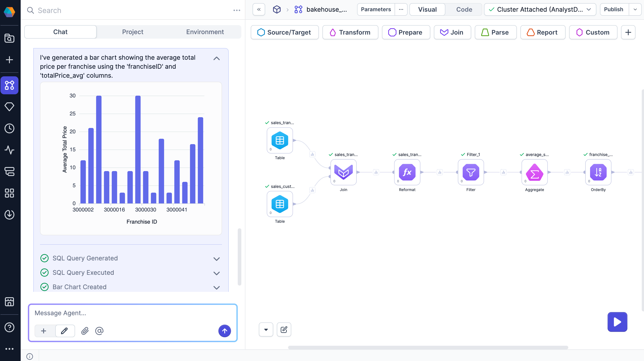Switch to the Code view
The height and width of the screenshot is (361, 644).
click(464, 9)
